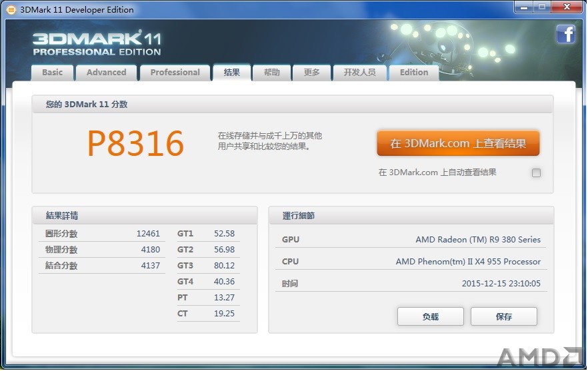Click the AMD Phenom II X4 955 Processor text
This screenshot has width=588, height=371.
point(468,262)
